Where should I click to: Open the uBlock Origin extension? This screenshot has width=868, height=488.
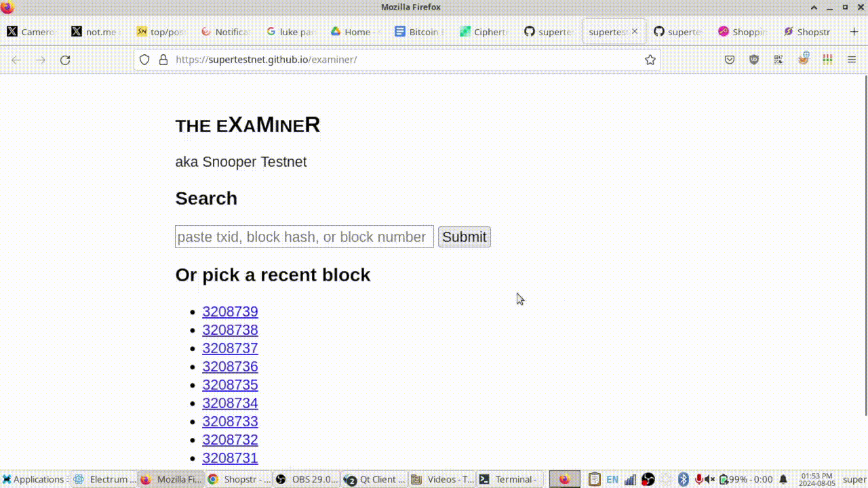point(754,60)
